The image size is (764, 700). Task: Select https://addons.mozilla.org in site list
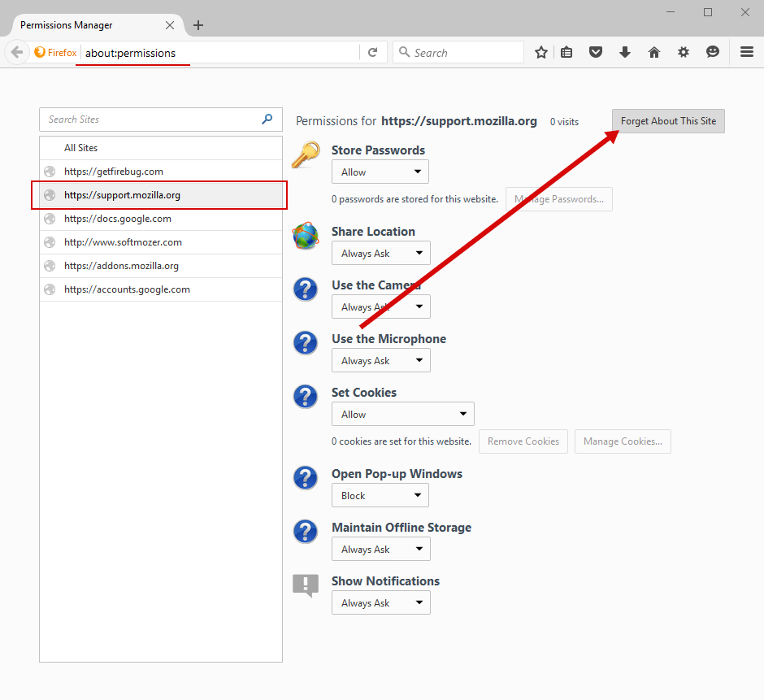(x=161, y=266)
